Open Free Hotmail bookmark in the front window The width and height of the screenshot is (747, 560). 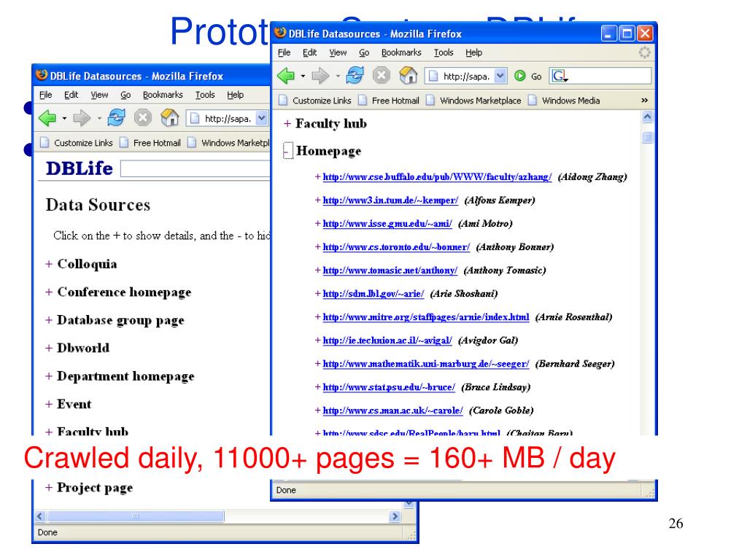(x=389, y=101)
